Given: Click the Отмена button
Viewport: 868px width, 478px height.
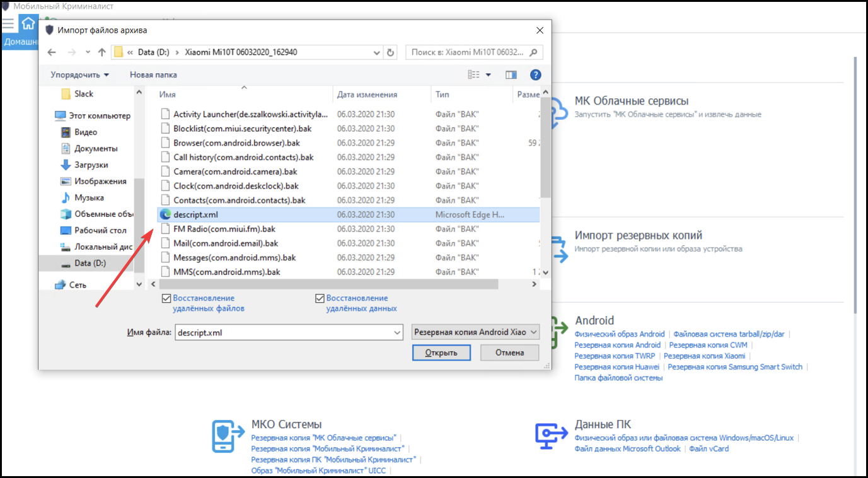Looking at the screenshot, I should click(509, 353).
